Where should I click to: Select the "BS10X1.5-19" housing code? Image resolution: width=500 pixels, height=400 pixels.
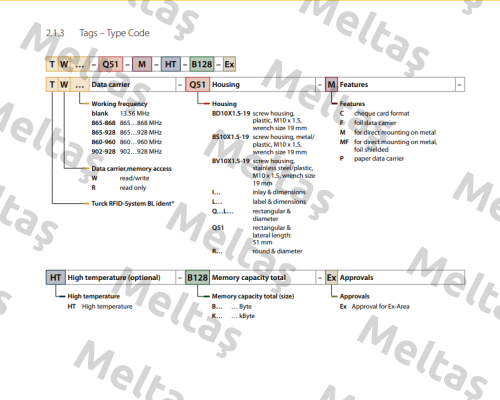click(231, 137)
